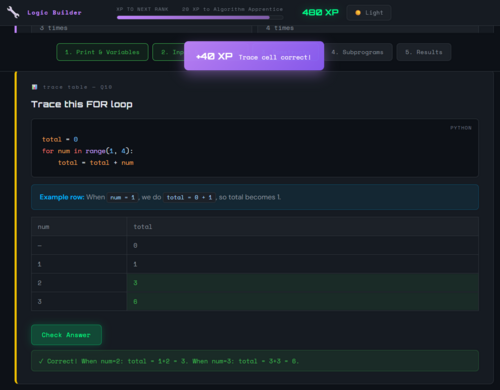The height and width of the screenshot is (390, 500).
Task: Click the Check Answer button
Action: [66, 335]
